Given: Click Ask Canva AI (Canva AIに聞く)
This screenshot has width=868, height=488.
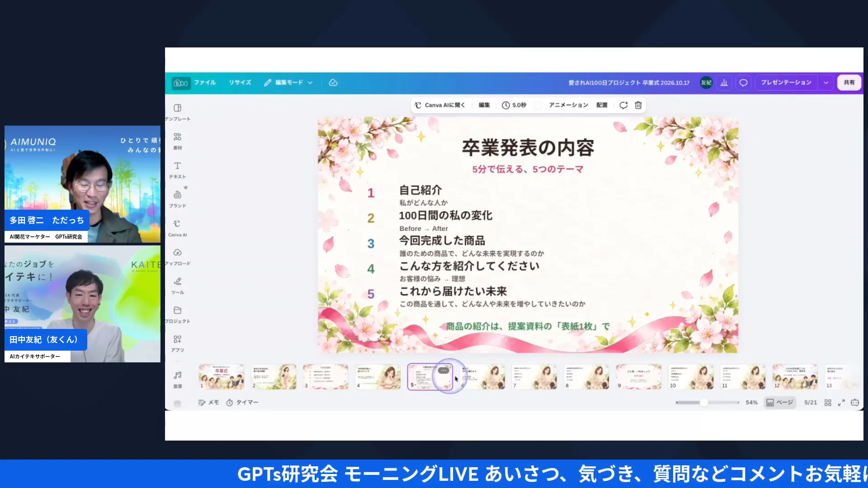Looking at the screenshot, I should (x=440, y=105).
